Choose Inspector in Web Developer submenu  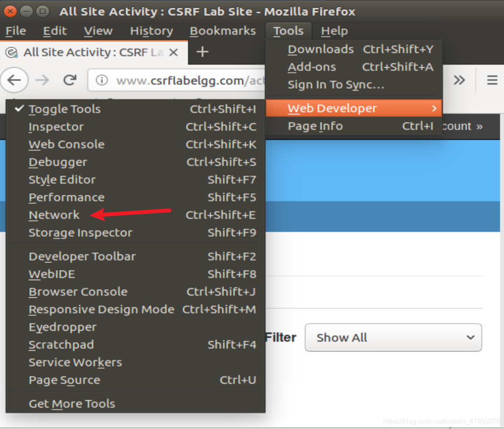[x=135, y=127]
